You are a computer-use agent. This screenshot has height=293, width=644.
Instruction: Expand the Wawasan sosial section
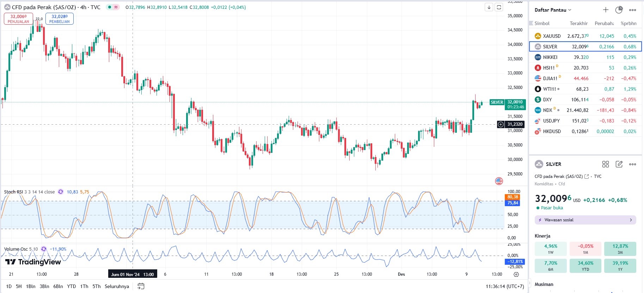(x=585, y=220)
